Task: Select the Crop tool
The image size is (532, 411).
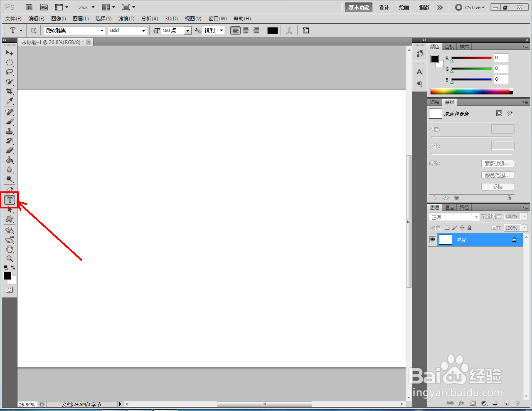Action: click(x=10, y=91)
